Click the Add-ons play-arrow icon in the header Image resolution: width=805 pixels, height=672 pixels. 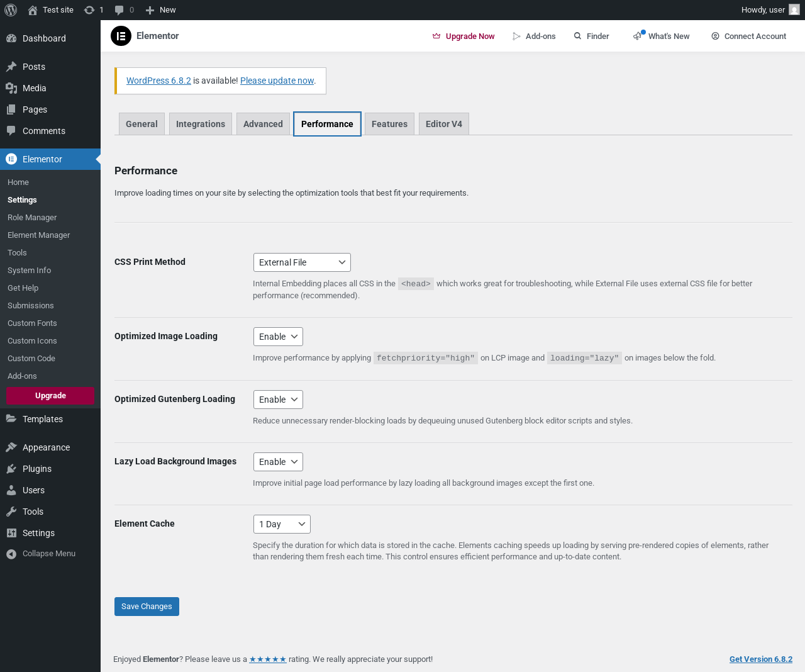516,36
